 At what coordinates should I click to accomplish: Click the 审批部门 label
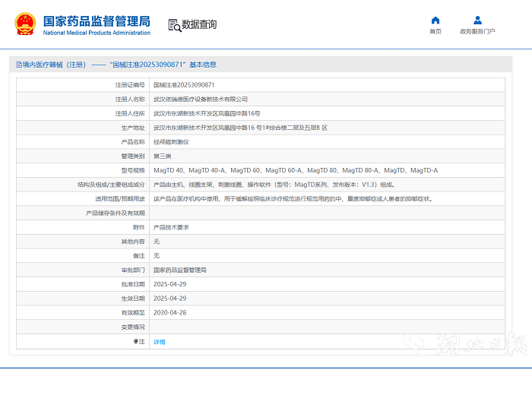coord(133,270)
